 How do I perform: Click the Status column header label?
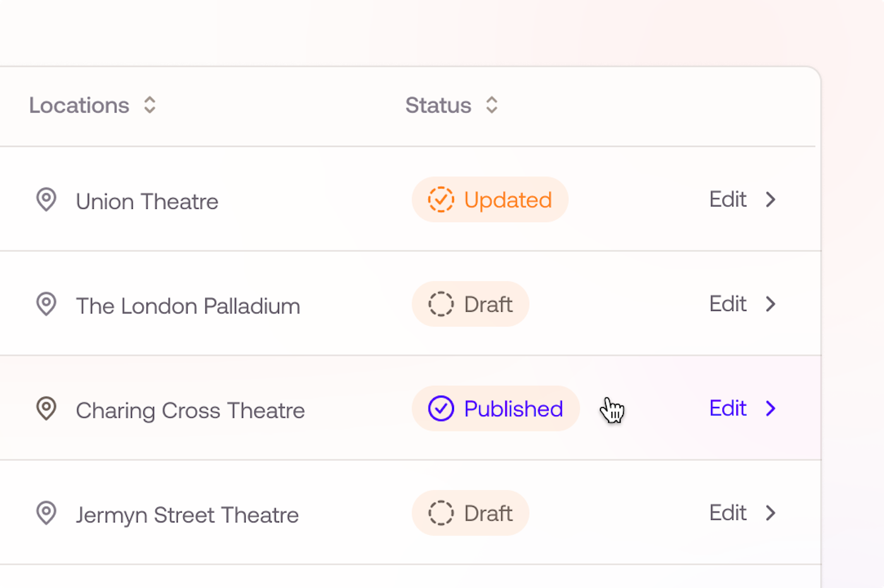(438, 105)
